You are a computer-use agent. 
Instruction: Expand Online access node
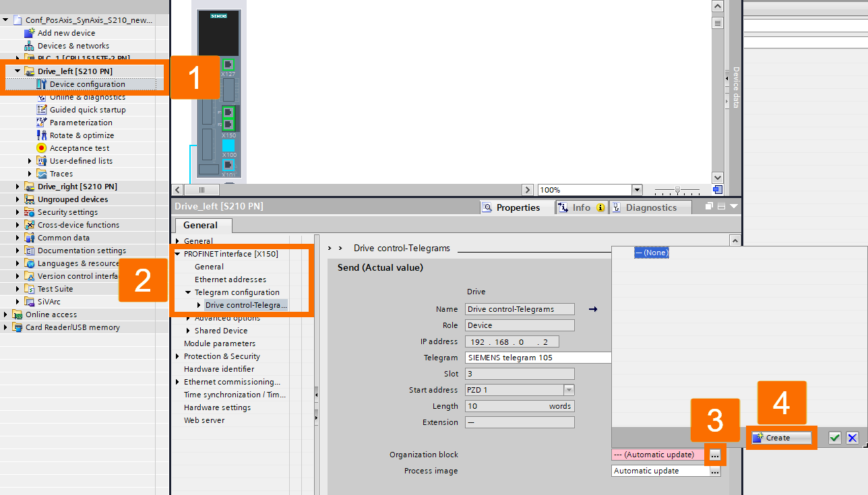(5, 315)
